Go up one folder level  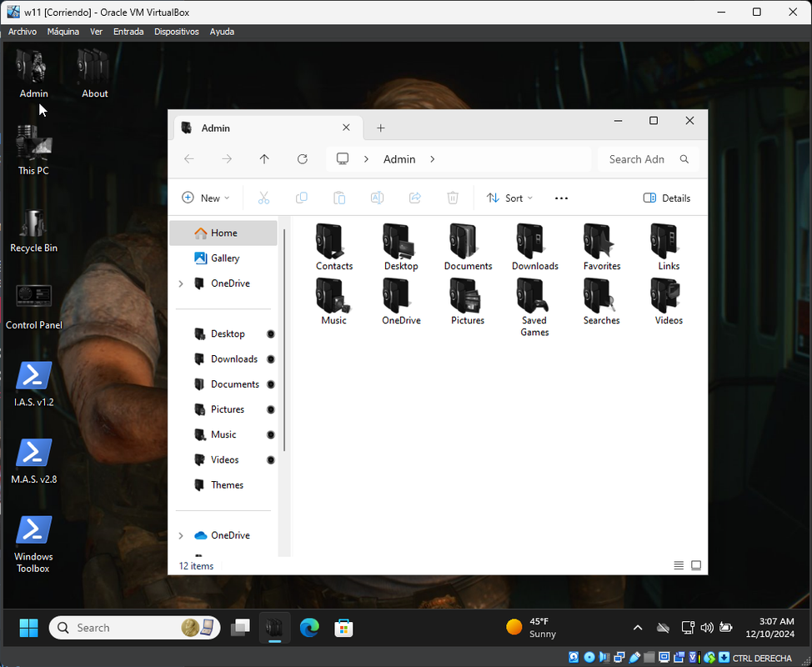pyautogui.click(x=264, y=159)
